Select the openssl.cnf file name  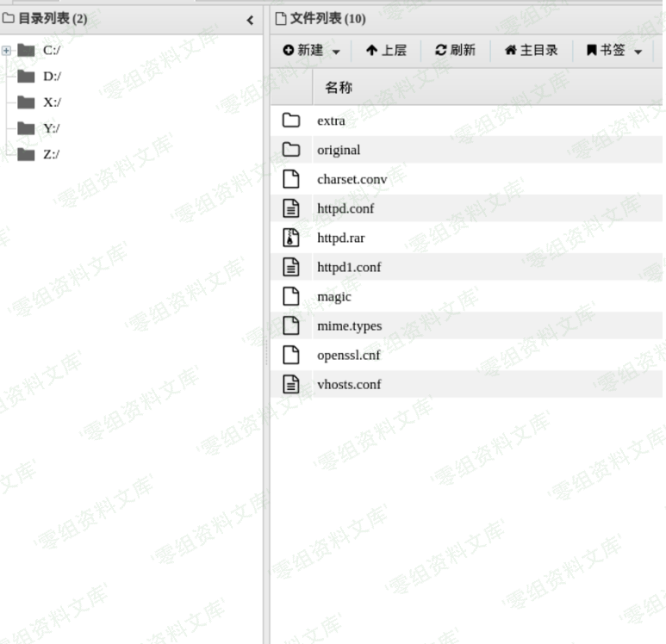point(348,355)
